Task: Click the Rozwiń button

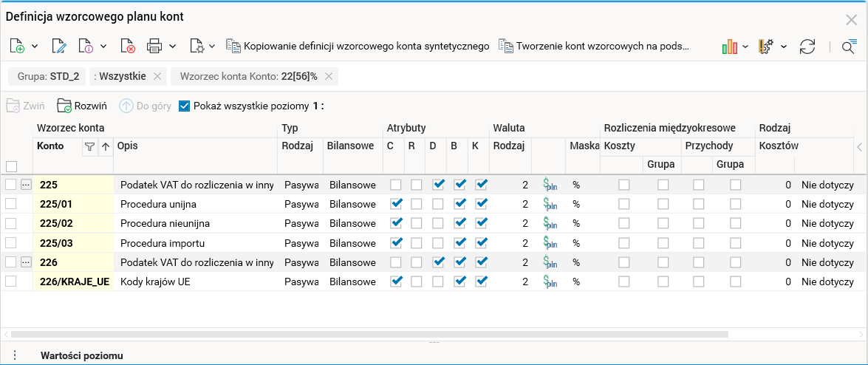Action: coord(83,106)
